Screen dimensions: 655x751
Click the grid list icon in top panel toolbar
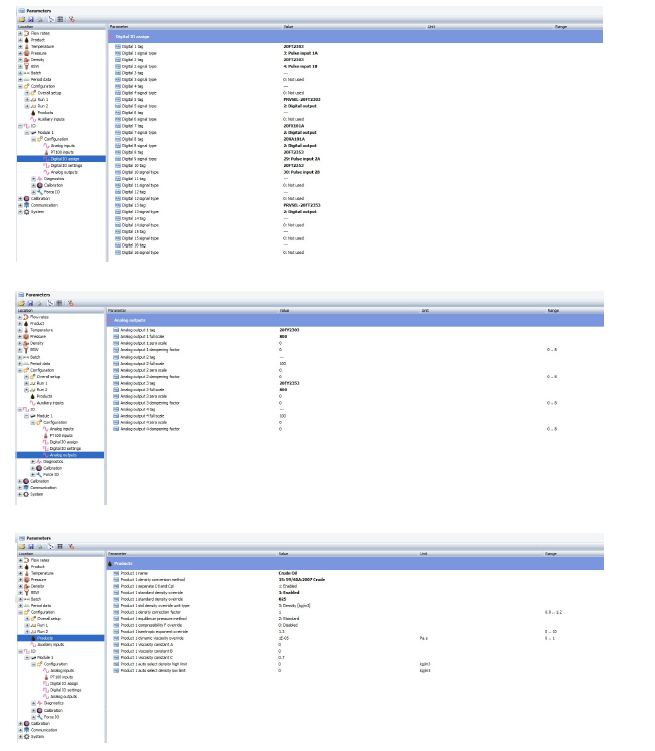(60, 19)
